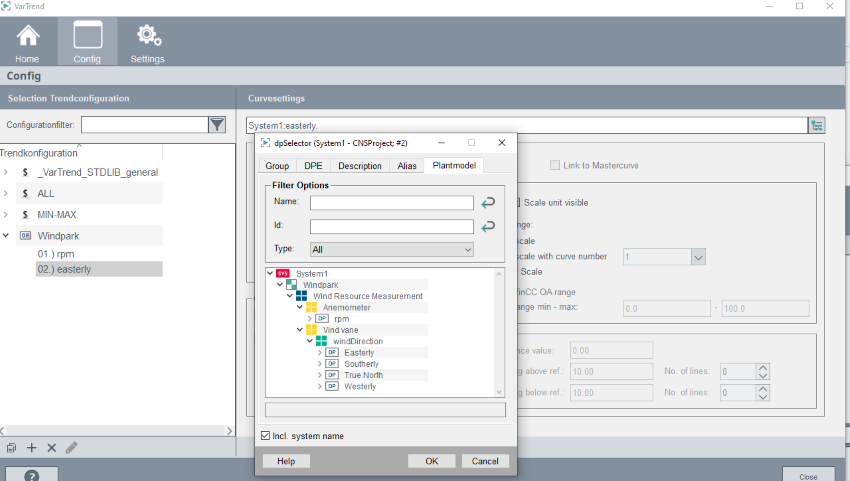
Task: Switch to the DPE tab
Action: click(x=313, y=166)
